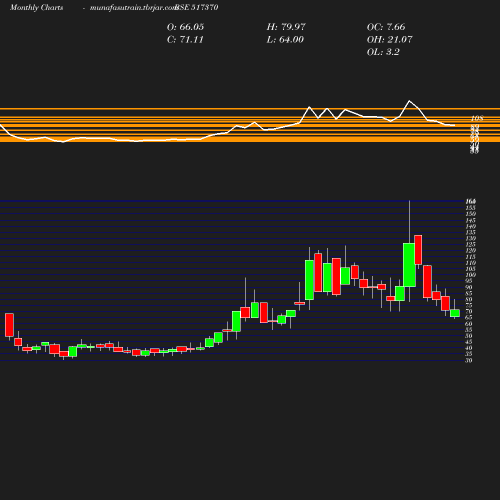Select the high value "H: 79.97"
The height and width of the screenshot is (500, 500).
(x=286, y=27)
